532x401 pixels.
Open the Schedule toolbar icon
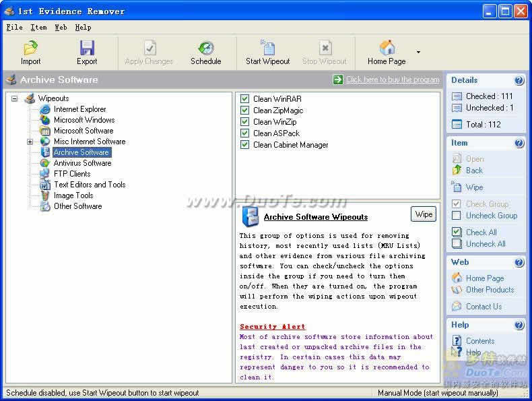point(205,48)
